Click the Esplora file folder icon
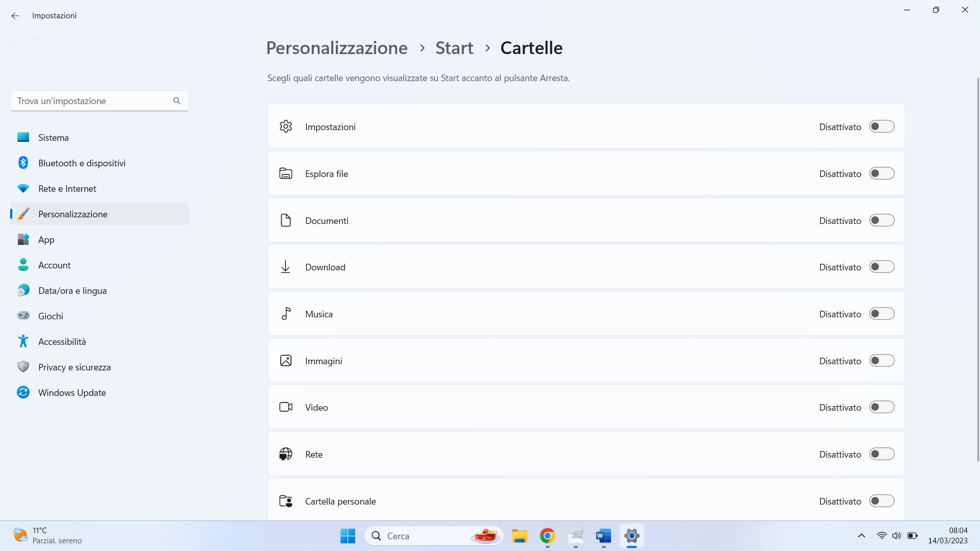 [285, 173]
